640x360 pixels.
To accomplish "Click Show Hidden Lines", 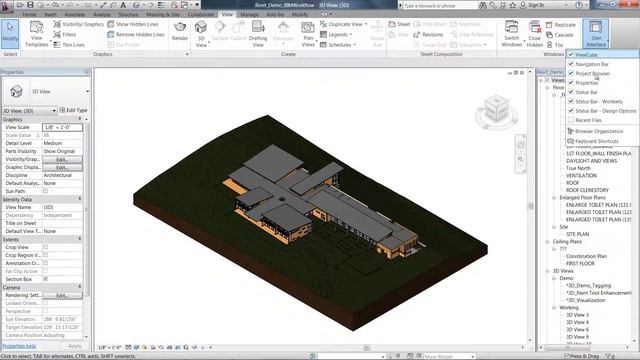I will click(x=133, y=24).
